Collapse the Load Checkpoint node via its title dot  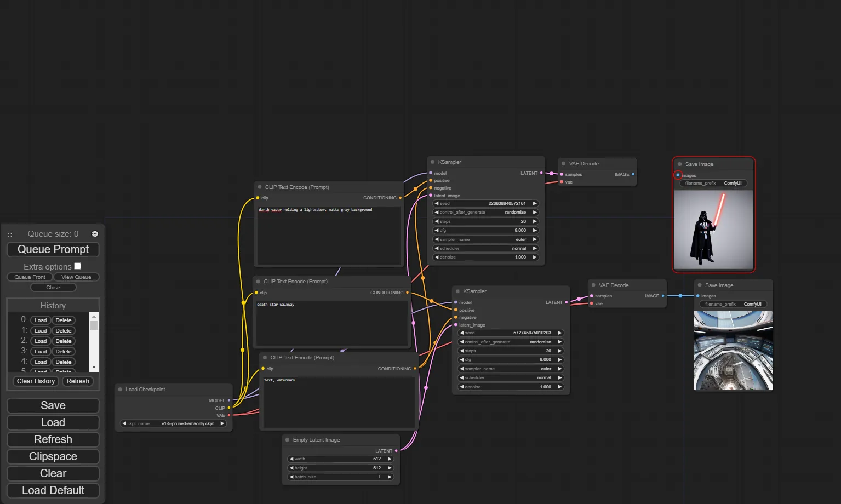point(120,390)
